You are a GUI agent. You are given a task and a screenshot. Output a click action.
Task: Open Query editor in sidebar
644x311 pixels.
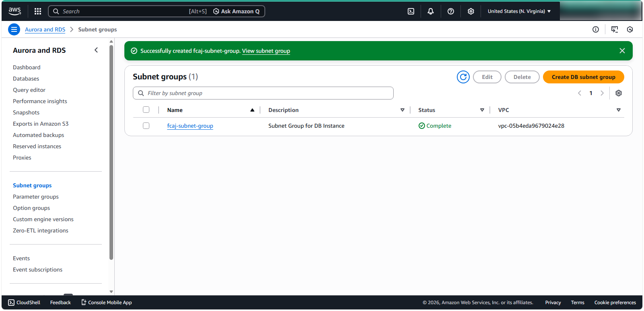click(29, 90)
